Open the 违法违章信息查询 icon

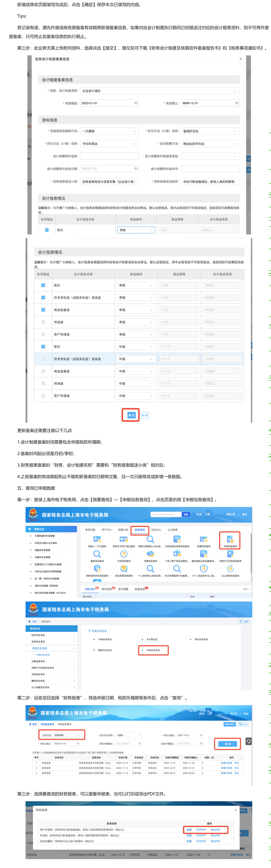[124, 569]
